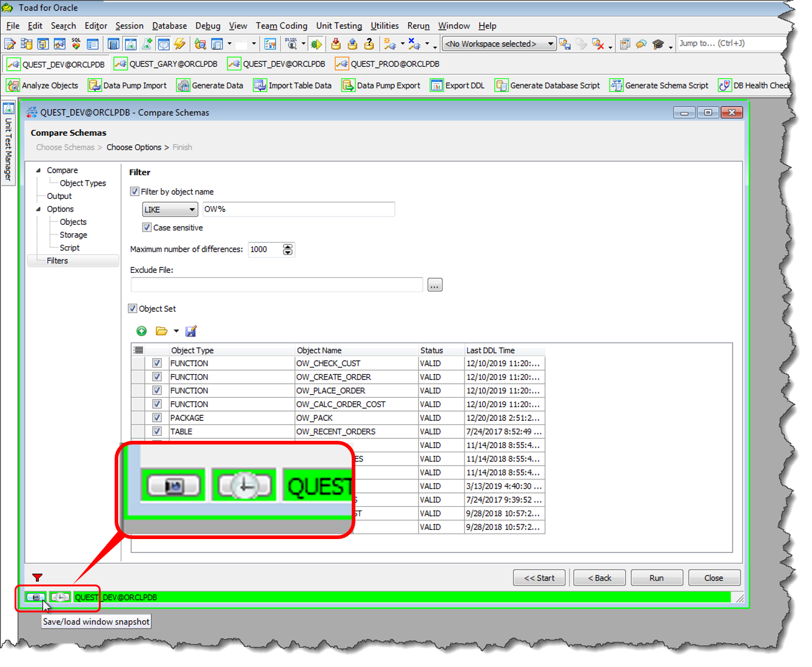812x667 pixels.
Task: Click the open folder object set icon
Action: (161, 331)
